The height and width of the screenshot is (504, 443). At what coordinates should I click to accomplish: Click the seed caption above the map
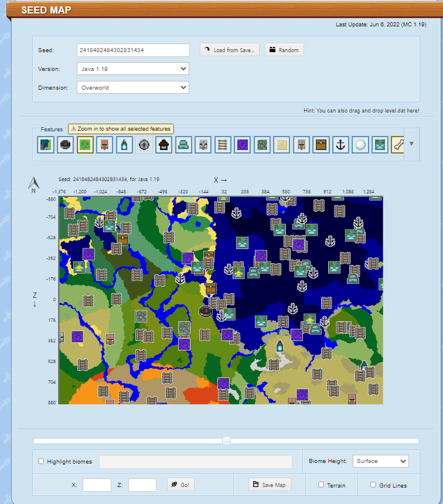(108, 179)
